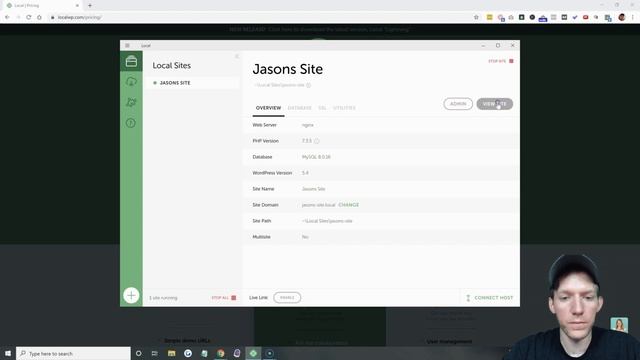This screenshot has width=640, height=360.
Task: Enable the Live Link button
Action: tap(287, 298)
